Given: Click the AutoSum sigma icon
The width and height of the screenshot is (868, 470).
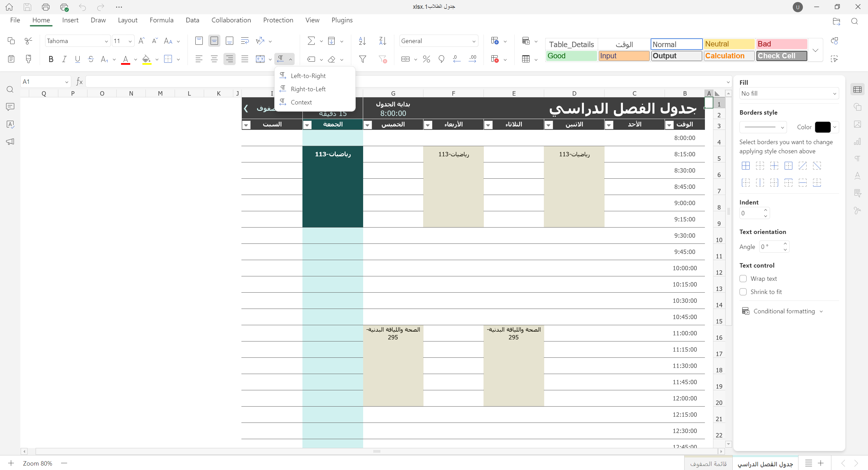Looking at the screenshot, I should point(311,41).
